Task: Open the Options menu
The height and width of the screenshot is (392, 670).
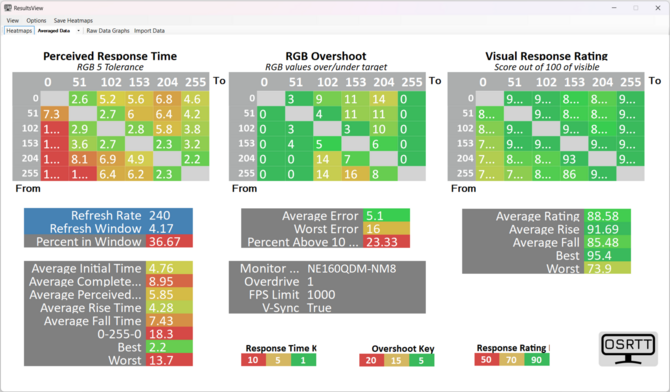Action: click(36, 21)
